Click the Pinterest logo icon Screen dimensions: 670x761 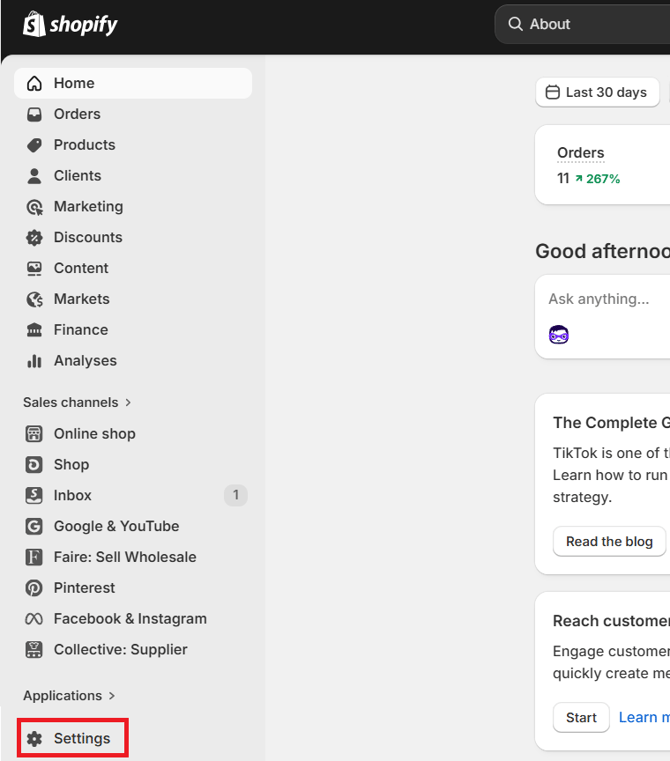(34, 588)
